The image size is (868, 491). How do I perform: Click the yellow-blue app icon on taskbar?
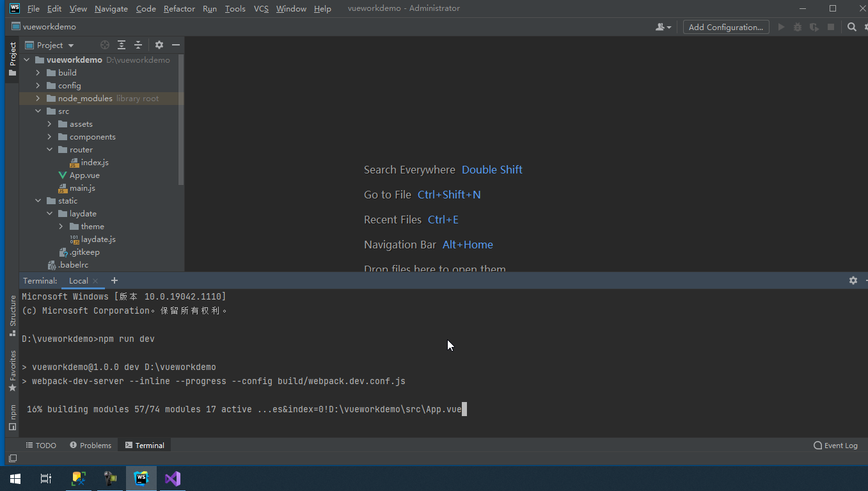(79, 478)
